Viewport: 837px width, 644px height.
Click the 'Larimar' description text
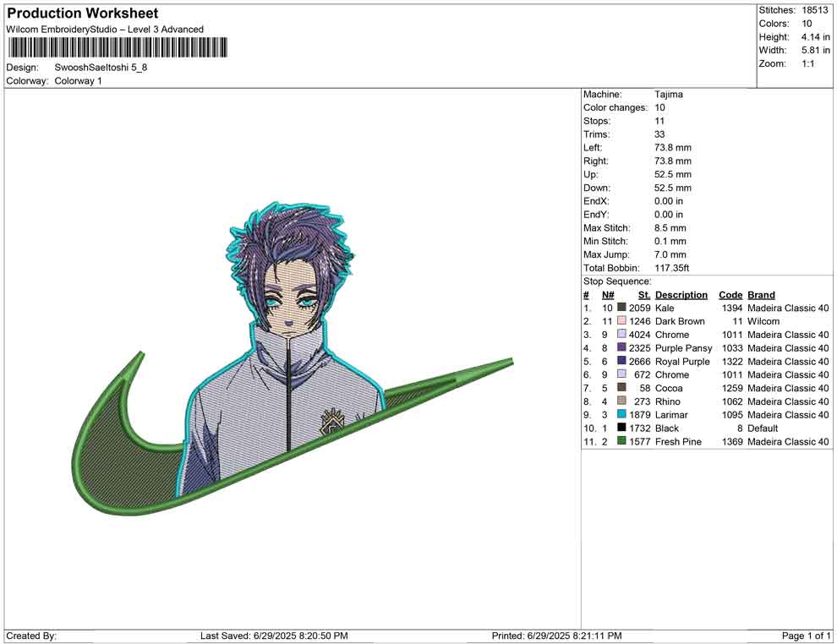[671, 415]
